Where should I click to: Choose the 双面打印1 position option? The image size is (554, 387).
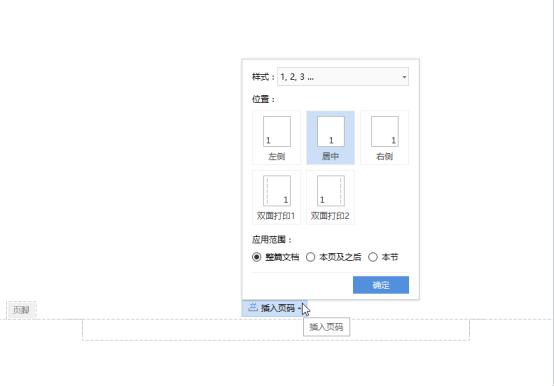pyautogui.click(x=277, y=197)
